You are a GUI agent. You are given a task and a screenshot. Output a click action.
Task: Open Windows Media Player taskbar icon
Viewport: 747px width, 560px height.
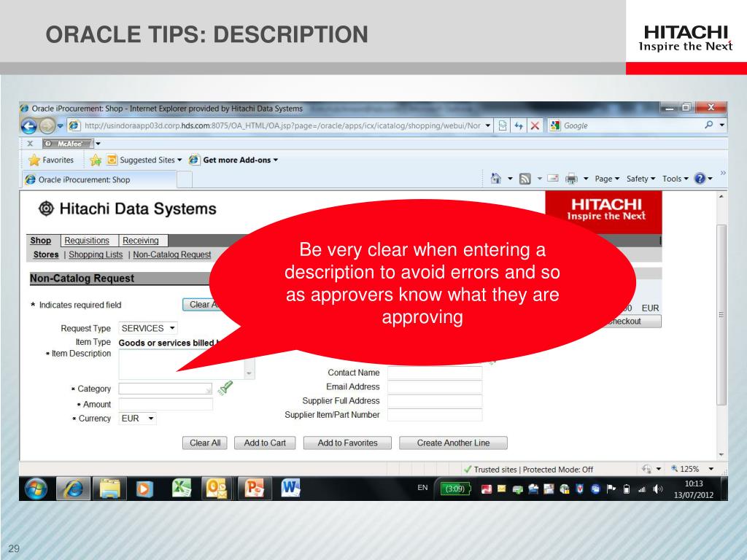144,489
